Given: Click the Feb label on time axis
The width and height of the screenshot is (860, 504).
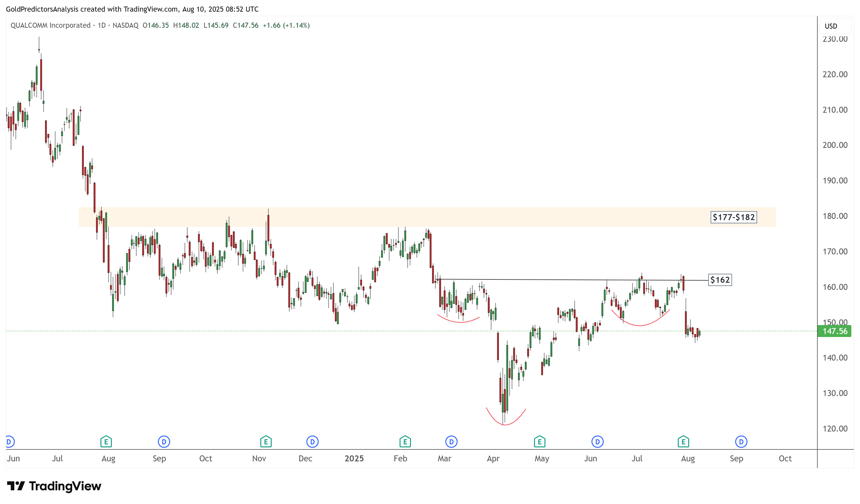Looking at the screenshot, I should click(x=400, y=458).
